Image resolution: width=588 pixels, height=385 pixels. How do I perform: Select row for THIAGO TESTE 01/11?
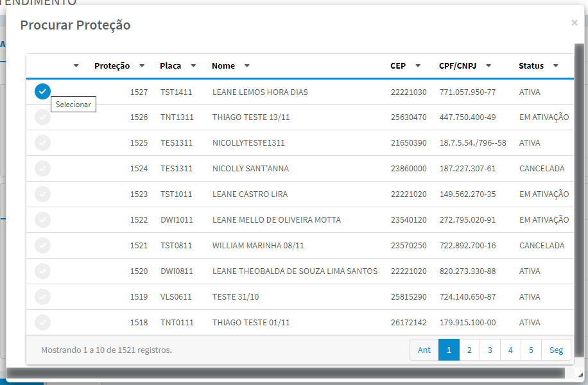click(x=42, y=322)
